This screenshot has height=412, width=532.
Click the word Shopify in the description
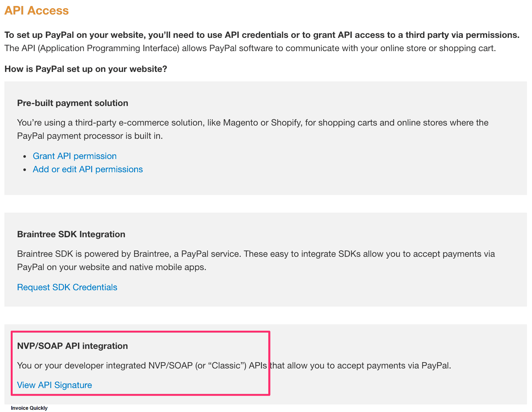[x=286, y=123]
